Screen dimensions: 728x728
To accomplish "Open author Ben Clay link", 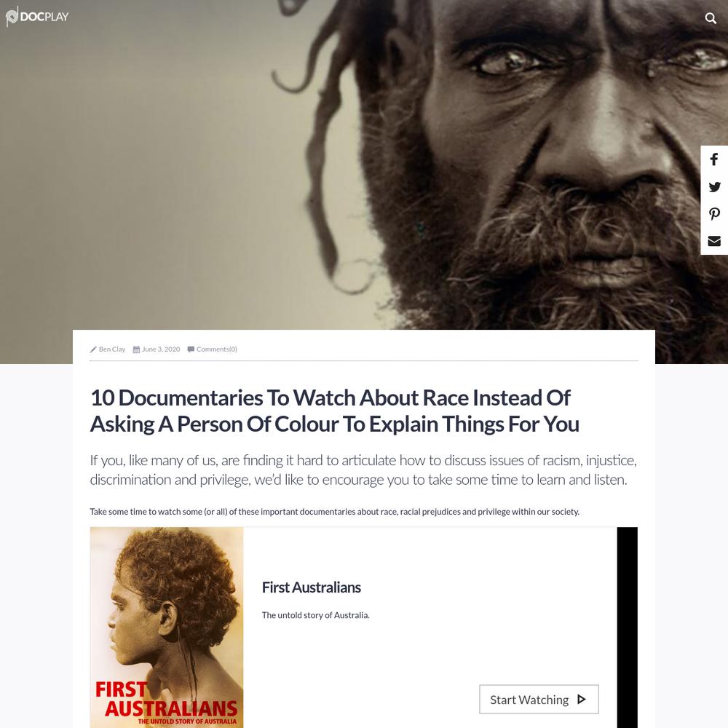I will pyautogui.click(x=112, y=349).
